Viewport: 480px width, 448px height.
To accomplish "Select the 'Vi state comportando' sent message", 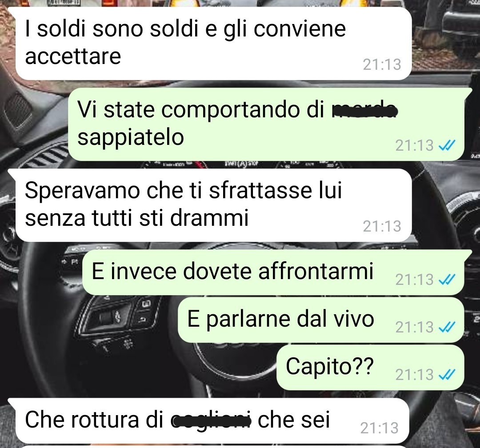I will point(266,124).
